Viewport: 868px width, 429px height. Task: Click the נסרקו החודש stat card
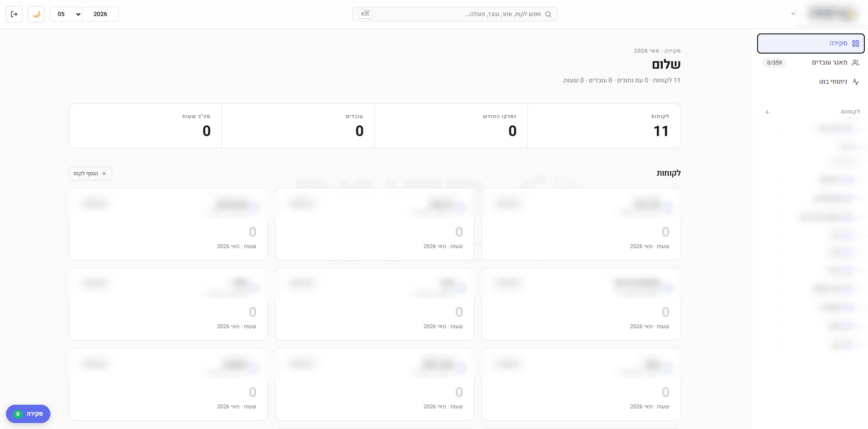click(x=451, y=126)
